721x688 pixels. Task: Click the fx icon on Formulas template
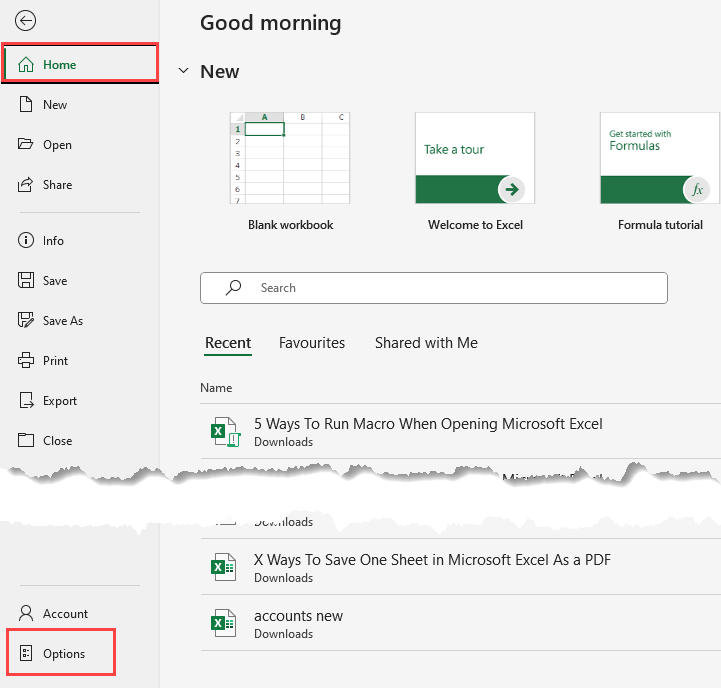697,189
